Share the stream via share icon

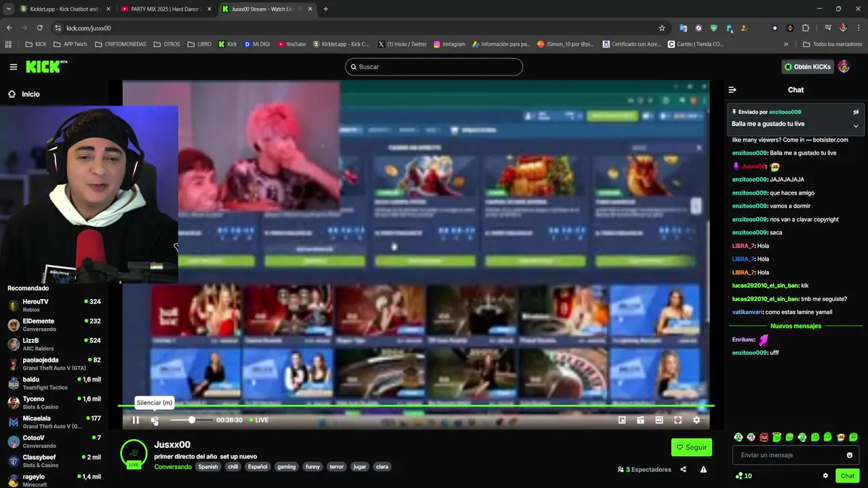[x=683, y=469]
